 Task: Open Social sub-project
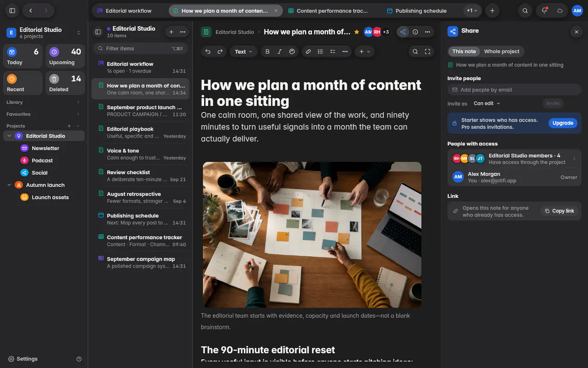[x=40, y=173]
